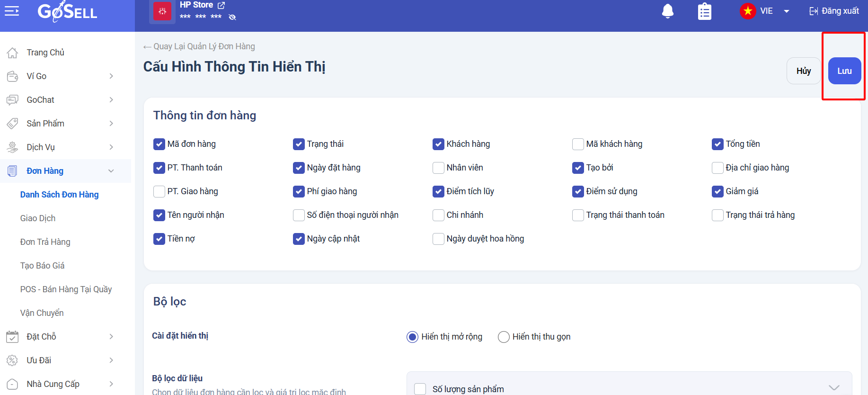Open the notifications bell
Viewport: 868px width, 395px height.
[668, 11]
